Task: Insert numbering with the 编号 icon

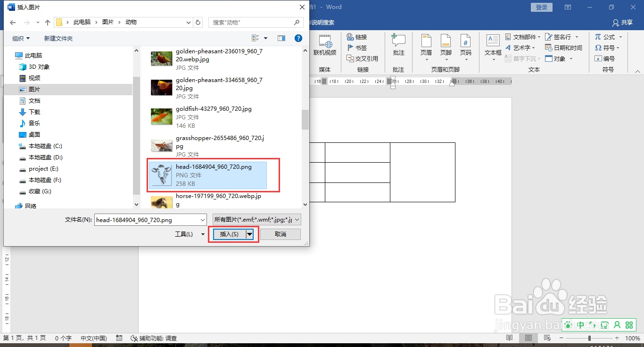Action: [598, 58]
